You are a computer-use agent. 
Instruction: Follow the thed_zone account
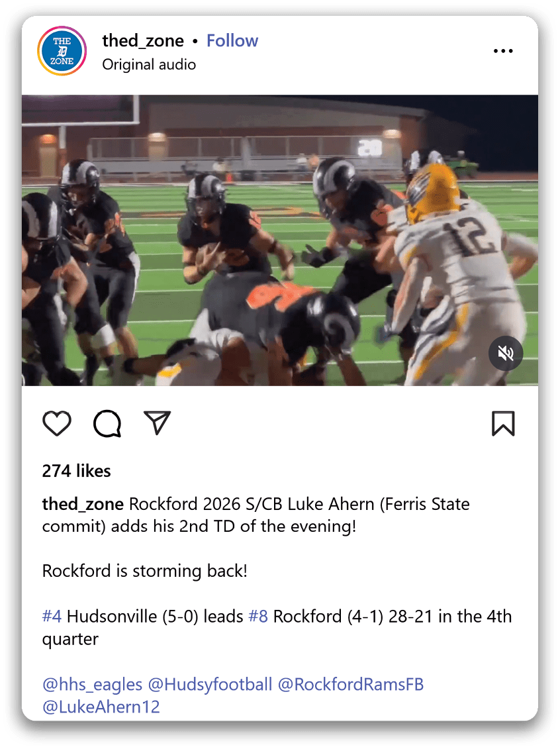pos(232,40)
